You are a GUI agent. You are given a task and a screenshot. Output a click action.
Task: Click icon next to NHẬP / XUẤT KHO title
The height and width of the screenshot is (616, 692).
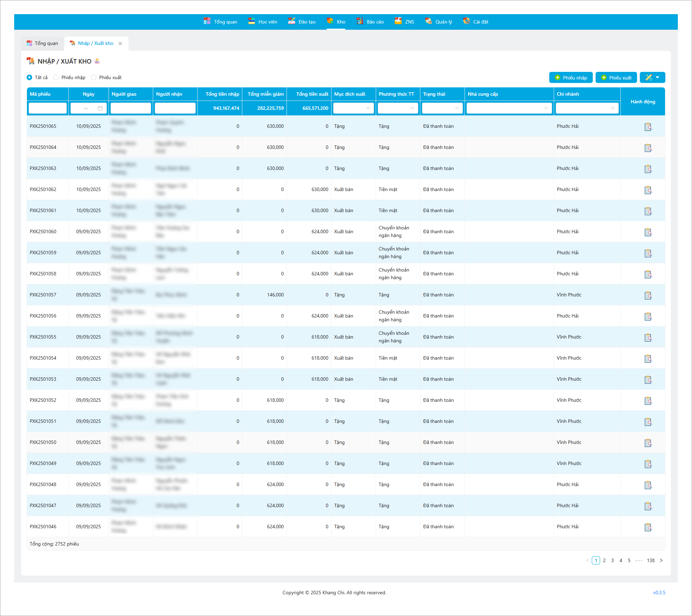[x=97, y=61]
